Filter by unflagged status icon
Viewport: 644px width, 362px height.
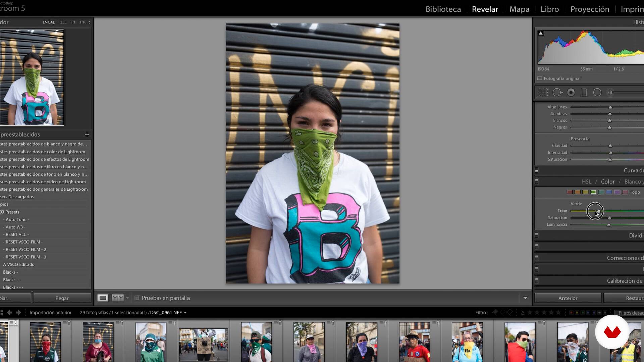(x=502, y=312)
